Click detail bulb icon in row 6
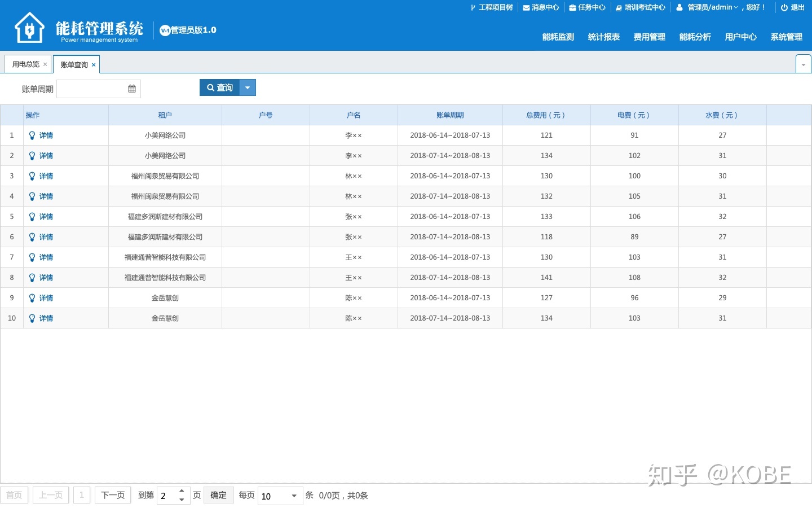 pos(32,237)
